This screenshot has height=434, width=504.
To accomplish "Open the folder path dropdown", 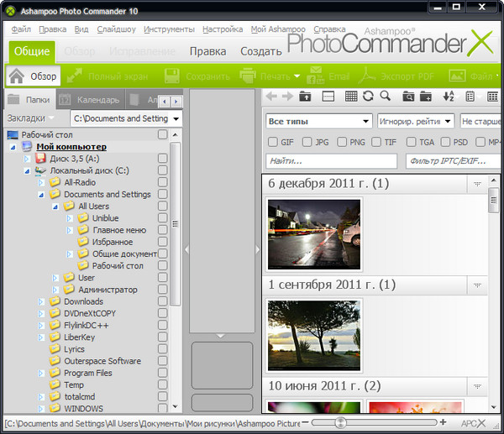I will coord(175,119).
